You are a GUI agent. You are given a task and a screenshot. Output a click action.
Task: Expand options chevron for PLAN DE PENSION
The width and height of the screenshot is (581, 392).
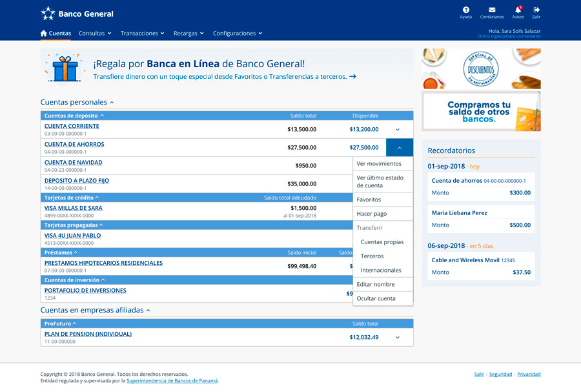pyautogui.click(x=398, y=338)
